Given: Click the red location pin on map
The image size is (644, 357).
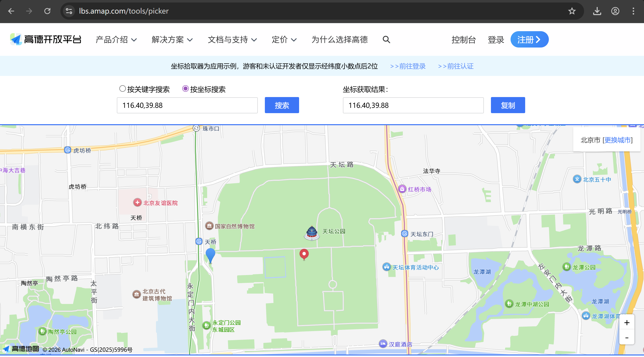Looking at the screenshot, I should [x=304, y=254].
